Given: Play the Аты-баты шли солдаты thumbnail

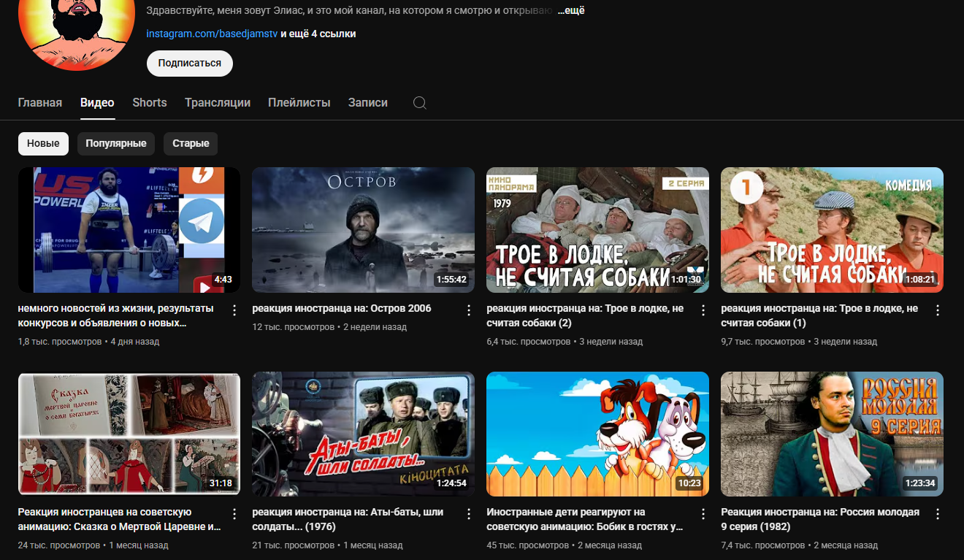Looking at the screenshot, I should [x=364, y=434].
